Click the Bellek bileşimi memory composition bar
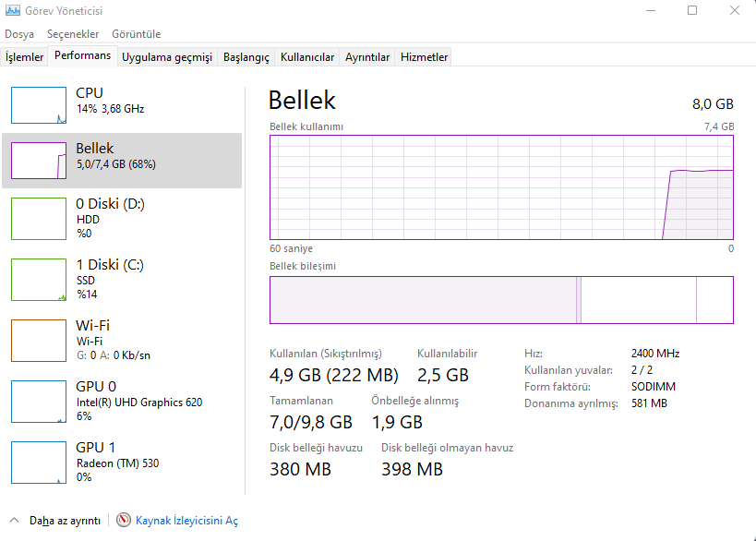756x541 pixels. pyautogui.click(x=501, y=300)
